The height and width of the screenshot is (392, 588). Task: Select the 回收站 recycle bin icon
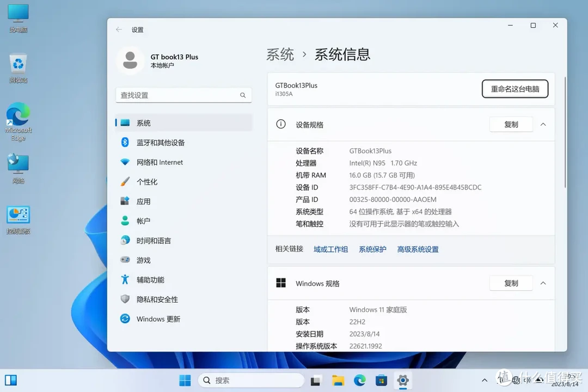[x=18, y=68]
